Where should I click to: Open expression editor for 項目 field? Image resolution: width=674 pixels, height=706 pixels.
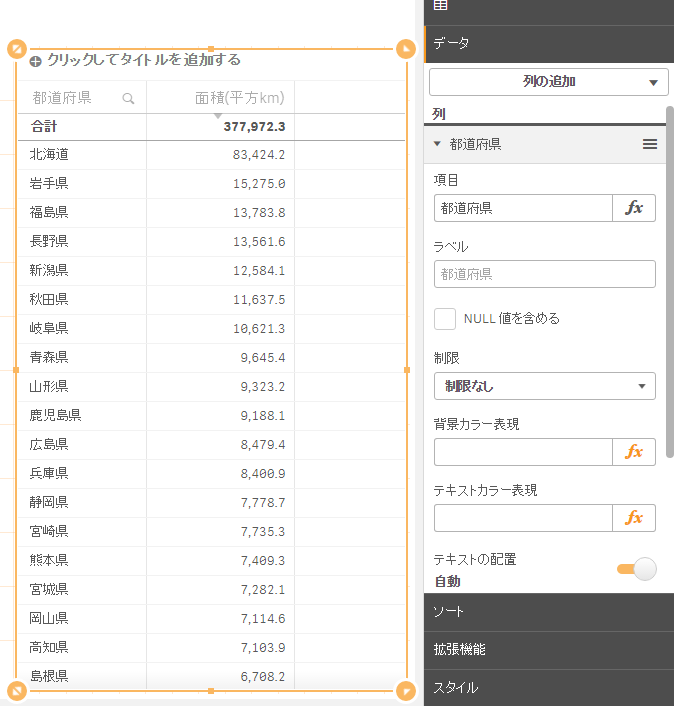633,208
